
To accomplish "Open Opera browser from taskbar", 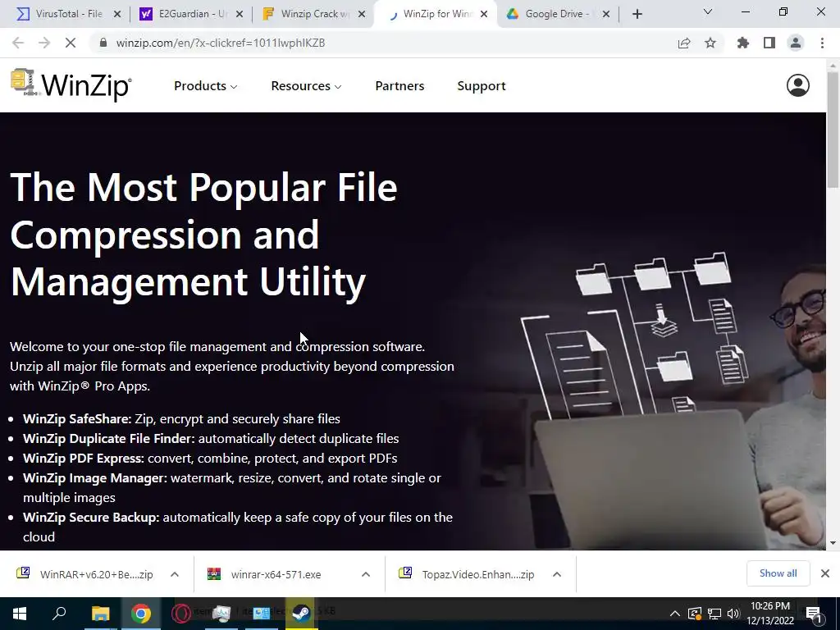I will pos(181,613).
